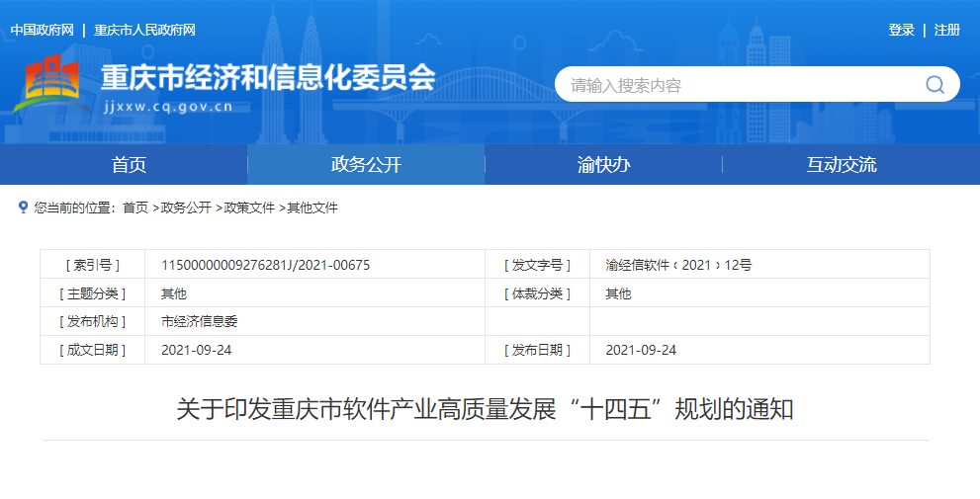This screenshot has height=499, width=980.
Task: Click the 索引号 label cell
Action: click(93, 265)
